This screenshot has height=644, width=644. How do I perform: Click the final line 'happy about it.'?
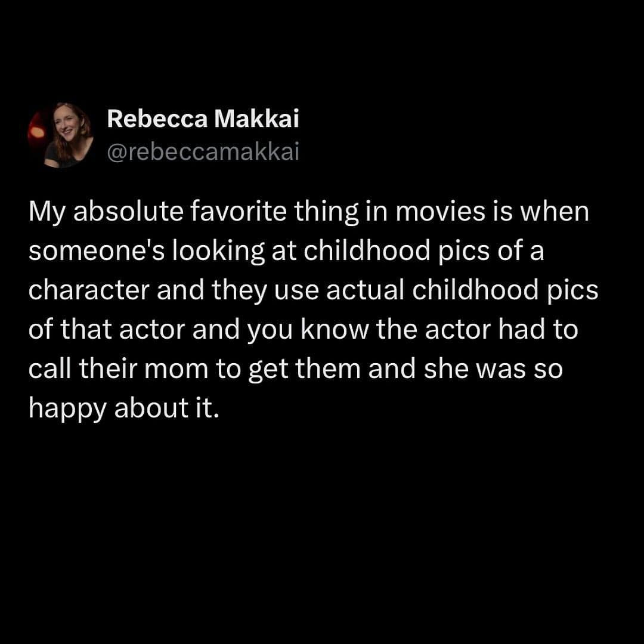pyautogui.click(x=123, y=408)
